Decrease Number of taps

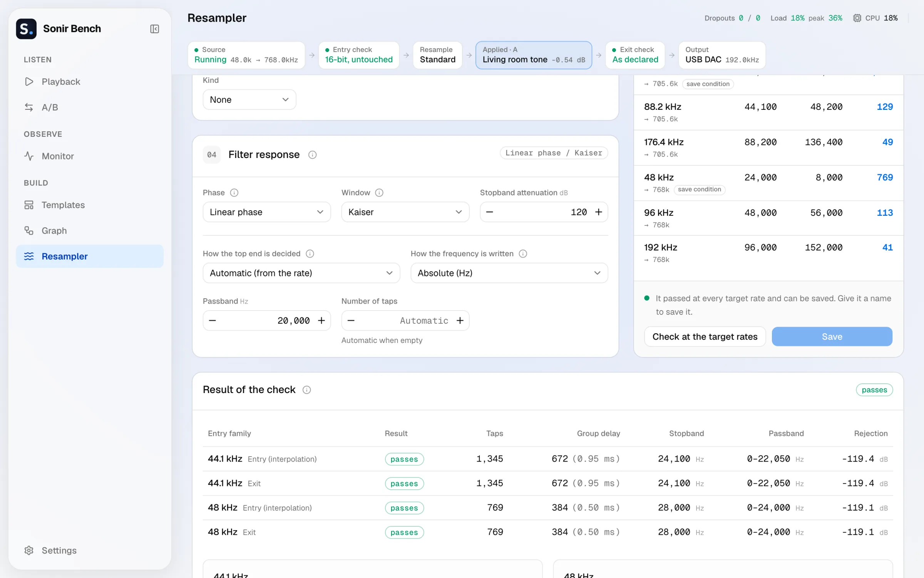[x=351, y=321]
